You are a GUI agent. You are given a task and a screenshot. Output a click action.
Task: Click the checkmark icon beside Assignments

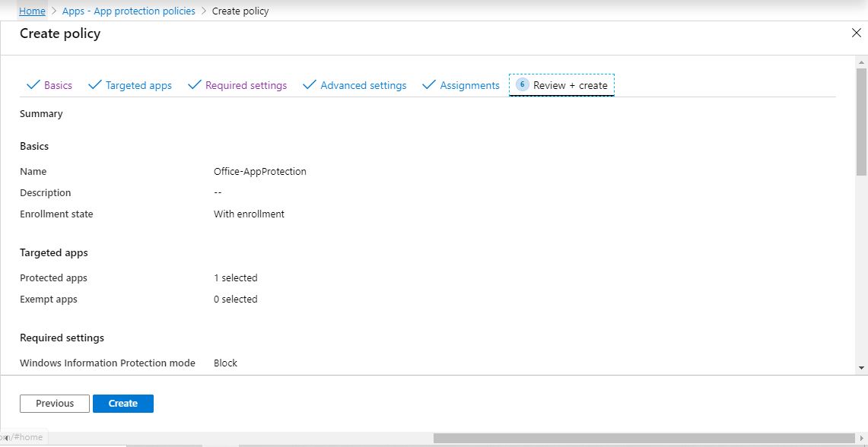click(x=429, y=85)
